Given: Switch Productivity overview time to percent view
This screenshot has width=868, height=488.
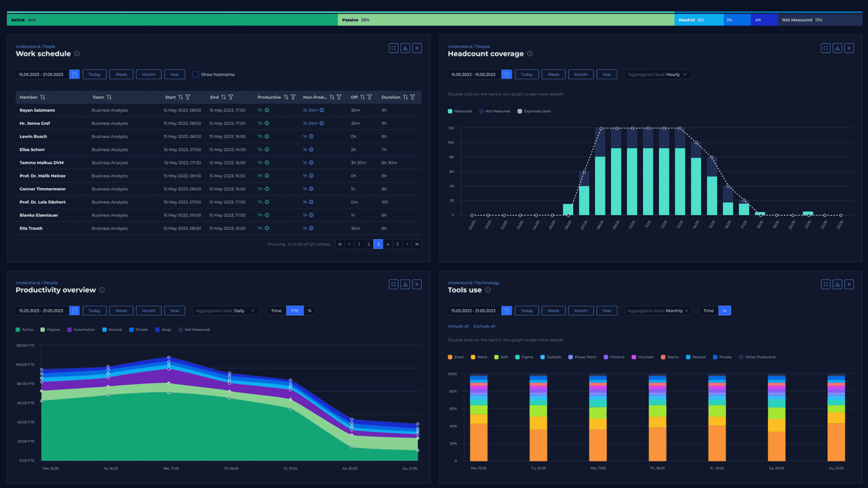Looking at the screenshot, I should (x=310, y=310).
